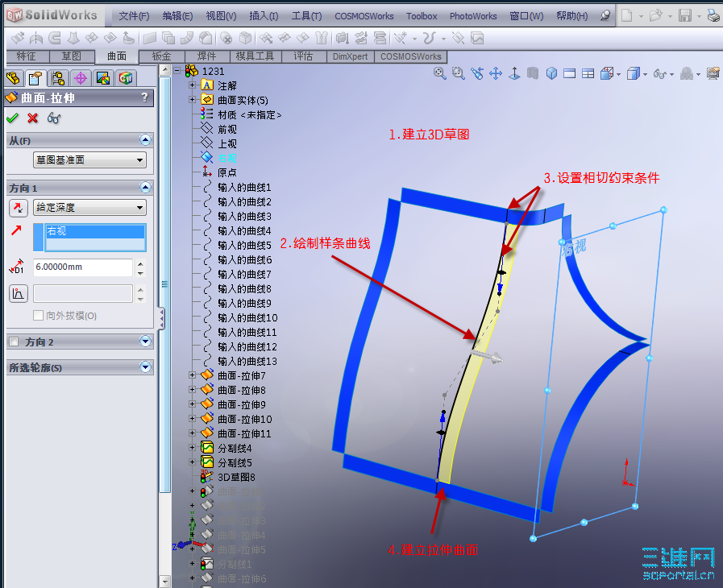Viewport: 723px width, 588px height.
Task: Increase the depth value with up spinner
Action: (x=140, y=263)
